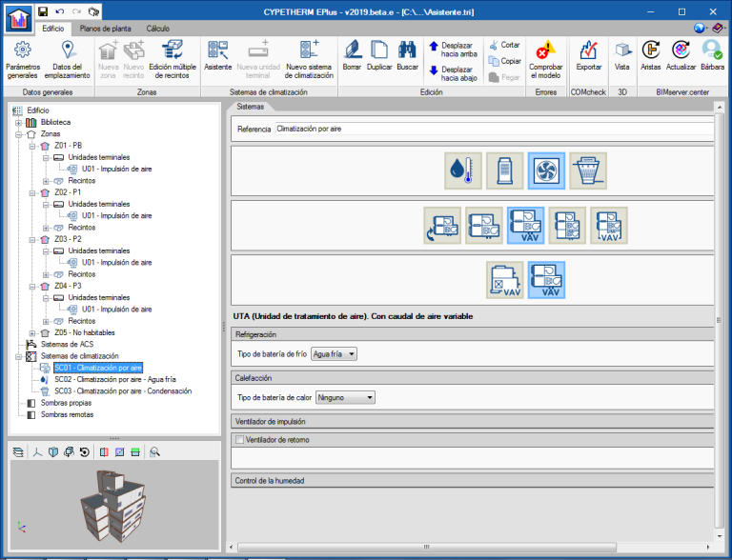Select SC02 - Climatización por aire - Agua fría
The width and height of the screenshot is (732, 560).
pos(114,379)
